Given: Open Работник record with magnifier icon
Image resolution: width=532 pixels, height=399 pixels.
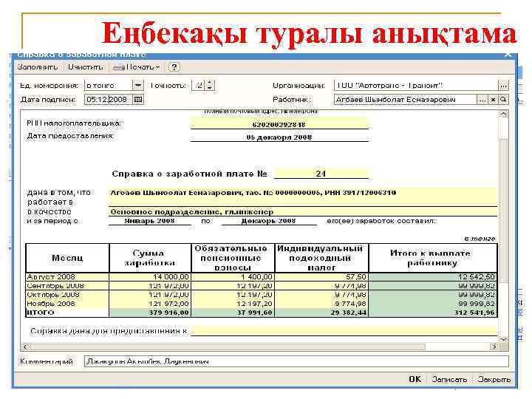Looking at the screenshot, I should [503, 100].
